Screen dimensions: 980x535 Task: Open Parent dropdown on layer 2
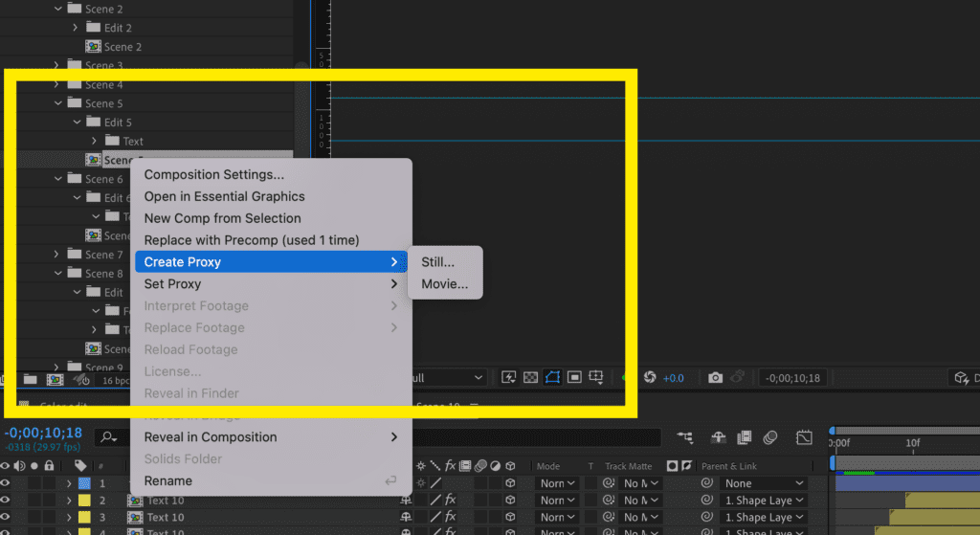[x=764, y=500]
